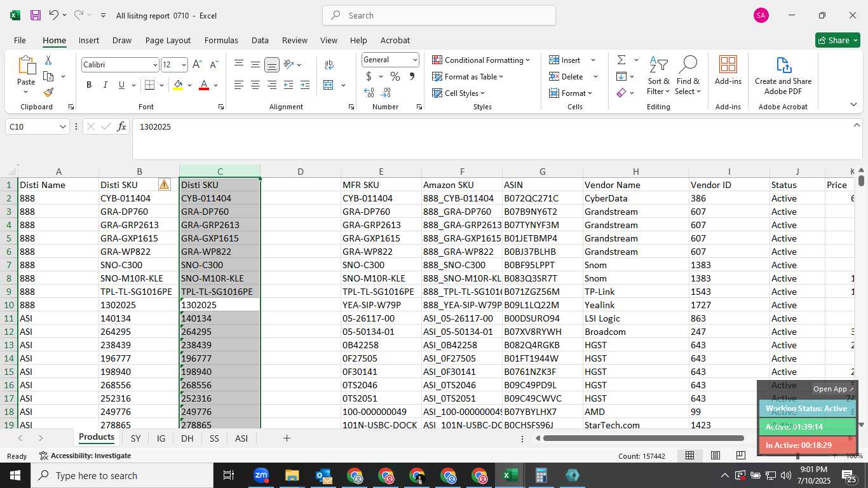Toggle Top Align for cells

click(x=239, y=65)
